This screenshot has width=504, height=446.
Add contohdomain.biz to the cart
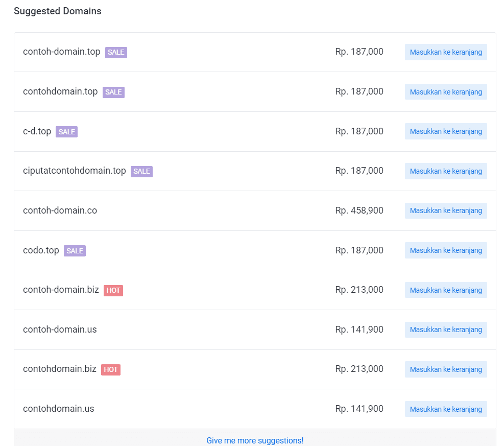tap(445, 369)
